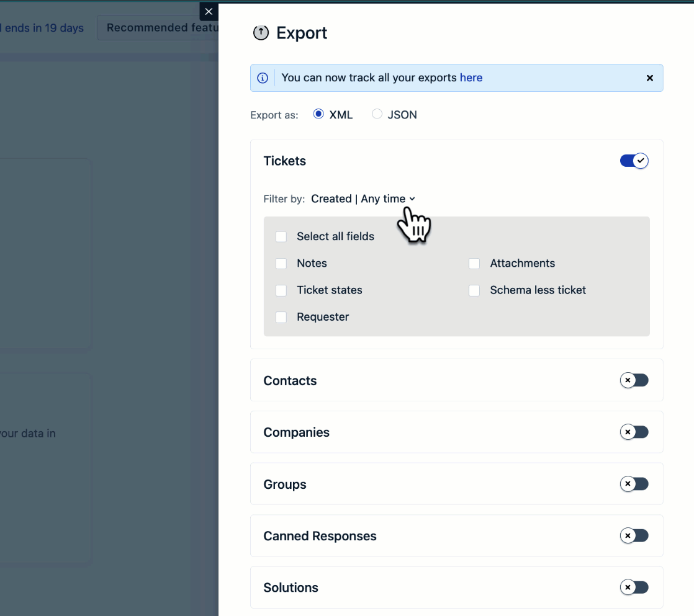Image resolution: width=694 pixels, height=616 pixels.
Task: Switch on the Groups export toggle
Action: [x=634, y=484]
